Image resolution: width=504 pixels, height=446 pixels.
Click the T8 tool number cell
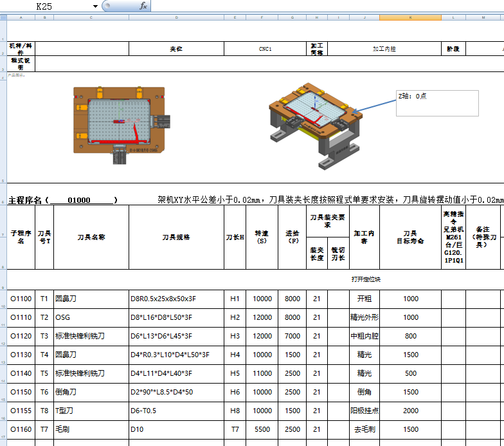click(44, 411)
